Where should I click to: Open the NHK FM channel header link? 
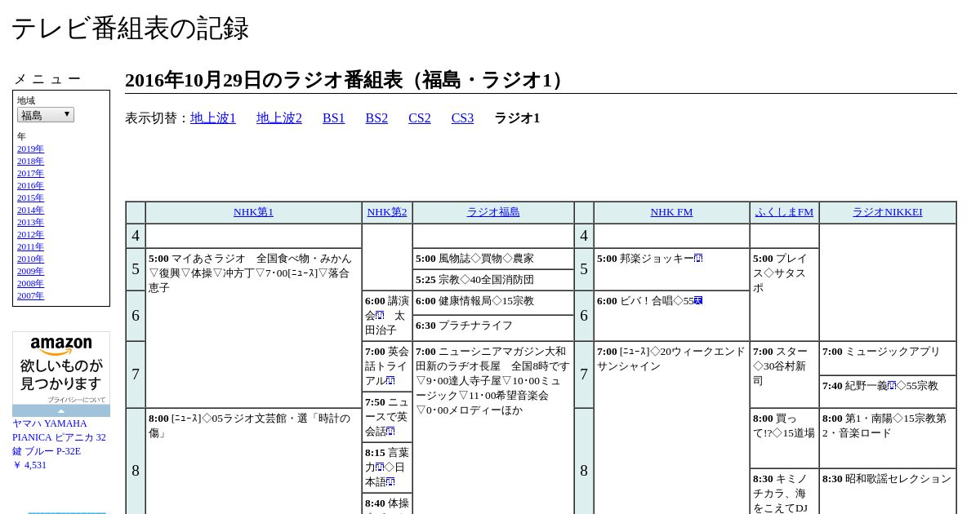coord(671,212)
